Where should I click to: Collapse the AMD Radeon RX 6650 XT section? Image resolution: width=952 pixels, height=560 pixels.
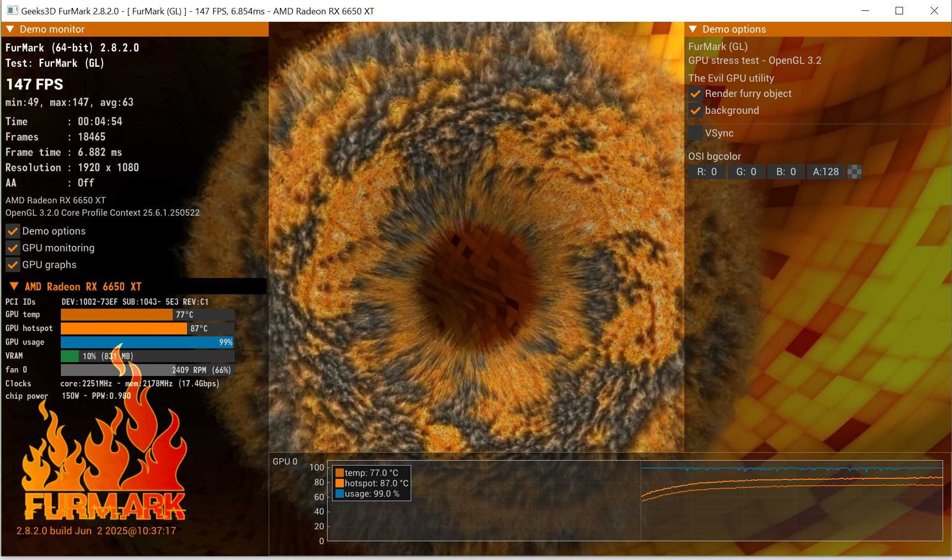point(14,286)
